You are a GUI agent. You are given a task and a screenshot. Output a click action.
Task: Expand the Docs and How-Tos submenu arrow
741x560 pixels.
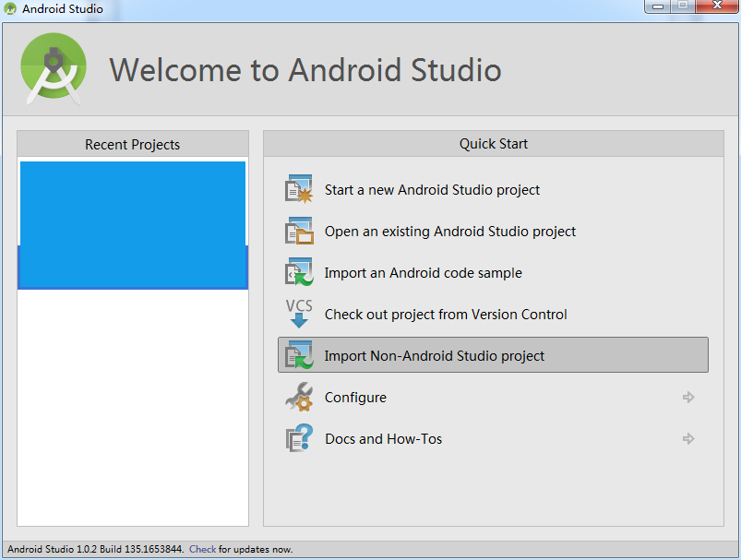[x=688, y=438]
